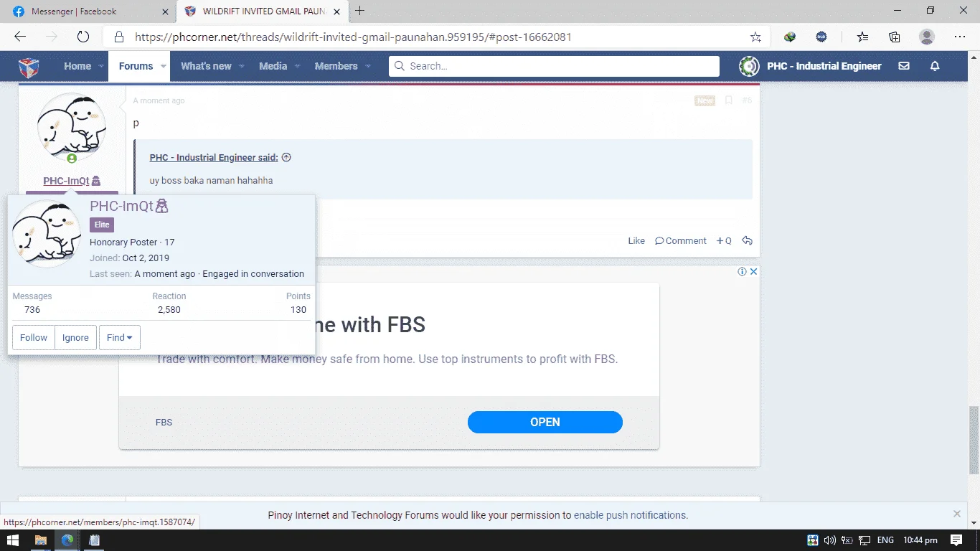Bookmark post #6
The width and height of the screenshot is (980, 551).
tap(728, 100)
